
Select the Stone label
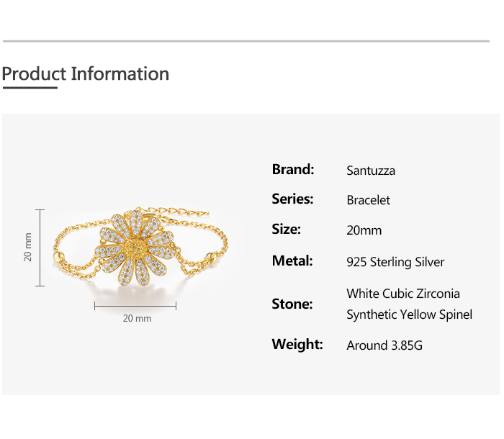coord(292,304)
